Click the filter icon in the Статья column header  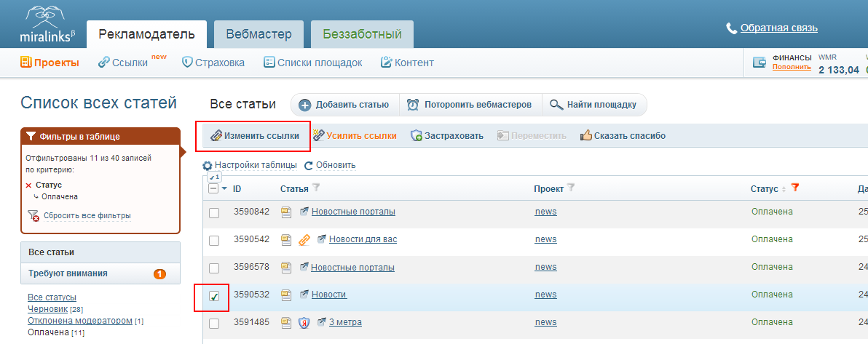316,188
